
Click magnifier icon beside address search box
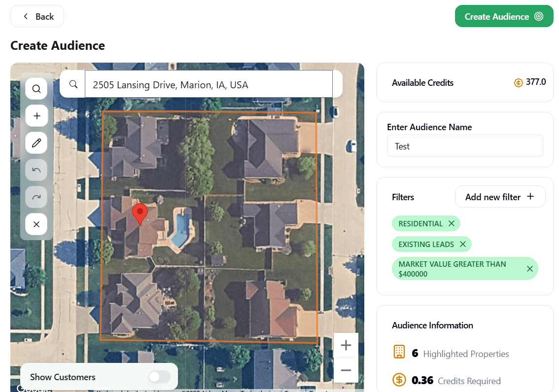pos(73,84)
